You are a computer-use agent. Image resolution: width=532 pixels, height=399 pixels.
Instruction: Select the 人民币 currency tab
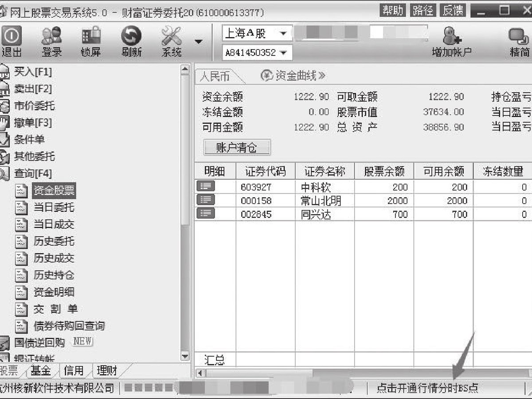215,76
